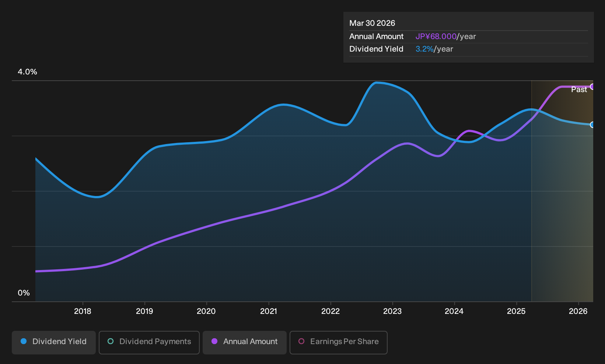Toggle the Dividend Yield series
Screen dimensions: 605x364
pyautogui.click(x=54, y=342)
